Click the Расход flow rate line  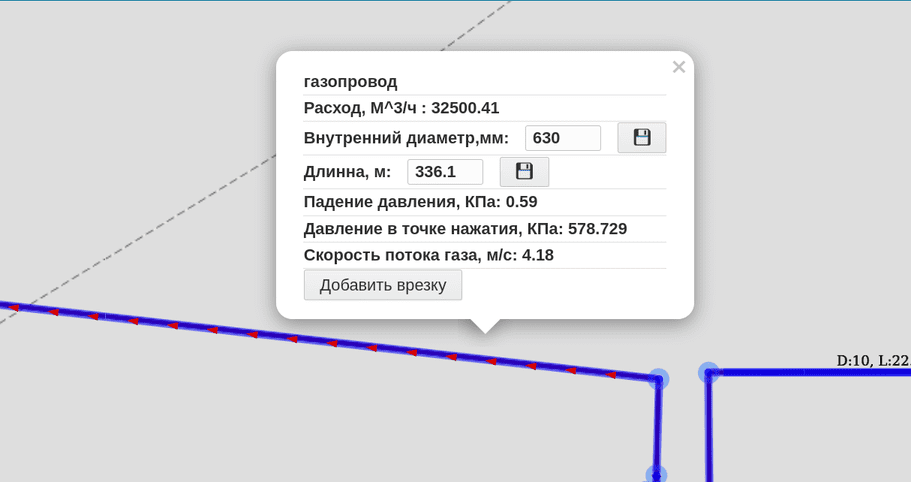point(401,108)
